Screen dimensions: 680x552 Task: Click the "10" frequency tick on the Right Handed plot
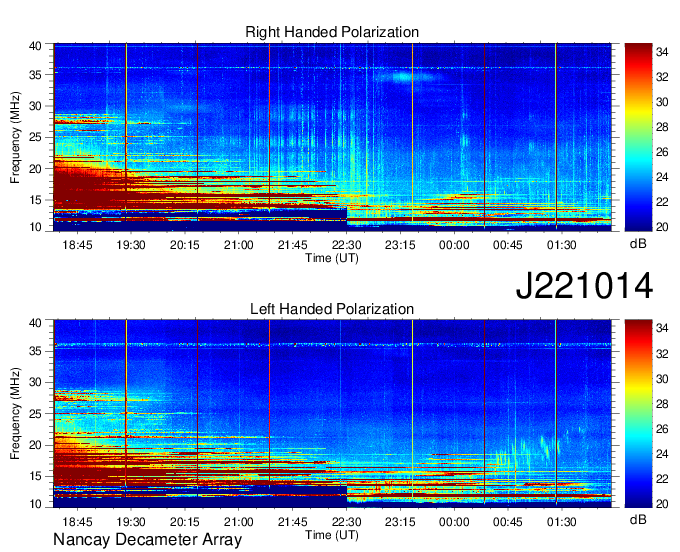tap(35, 228)
